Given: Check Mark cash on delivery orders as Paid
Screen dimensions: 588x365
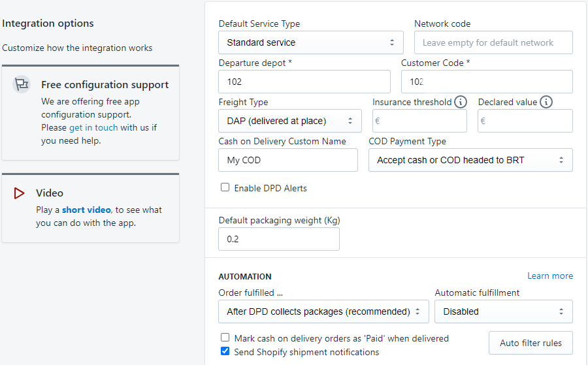Looking at the screenshot, I should click(x=225, y=338).
